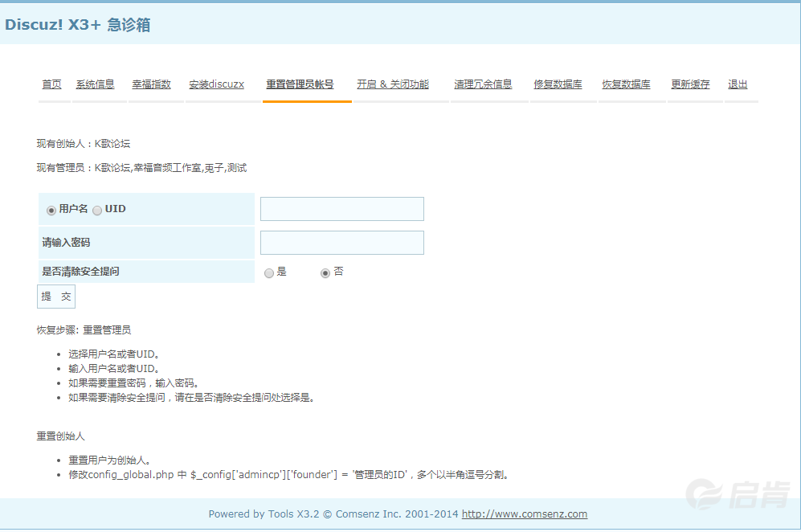Switch to 恢复数据库 tab

pyautogui.click(x=627, y=84)
